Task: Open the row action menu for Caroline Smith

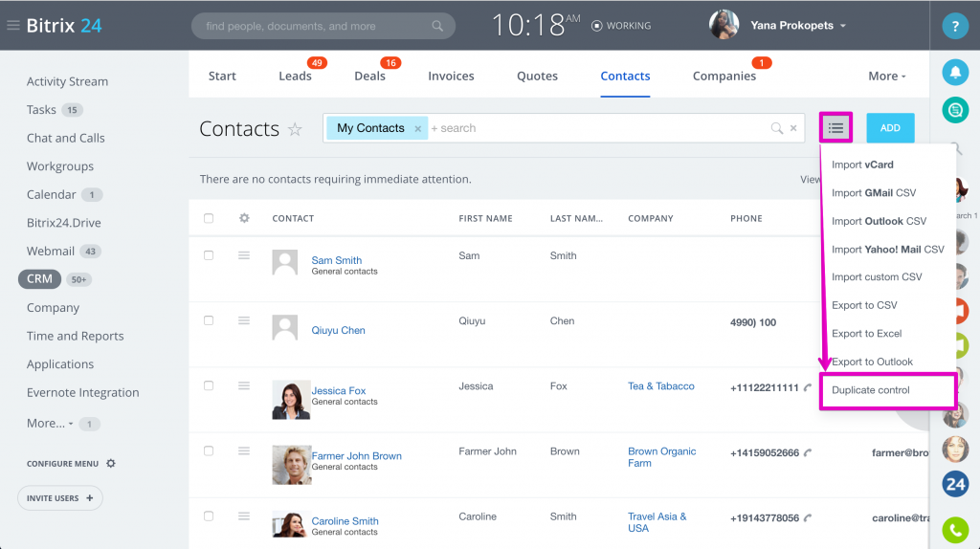Action: 244,516
